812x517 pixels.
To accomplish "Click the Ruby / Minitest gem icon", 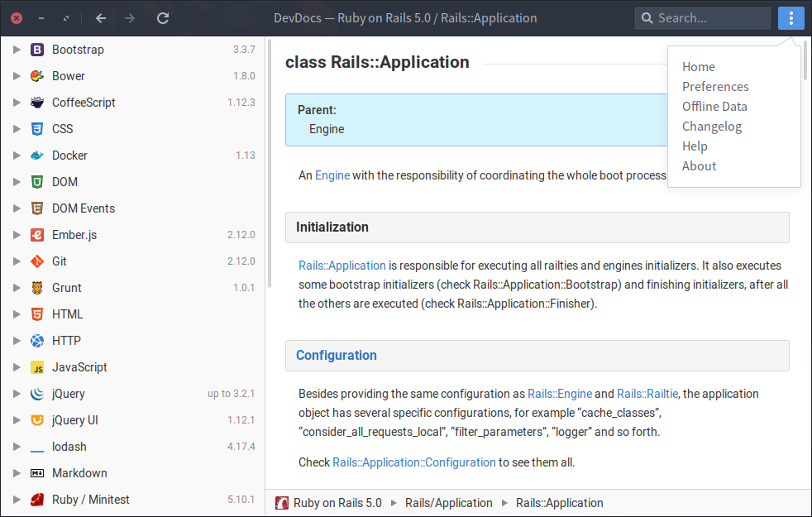I will pyautogui.click(x=36, y=500).
